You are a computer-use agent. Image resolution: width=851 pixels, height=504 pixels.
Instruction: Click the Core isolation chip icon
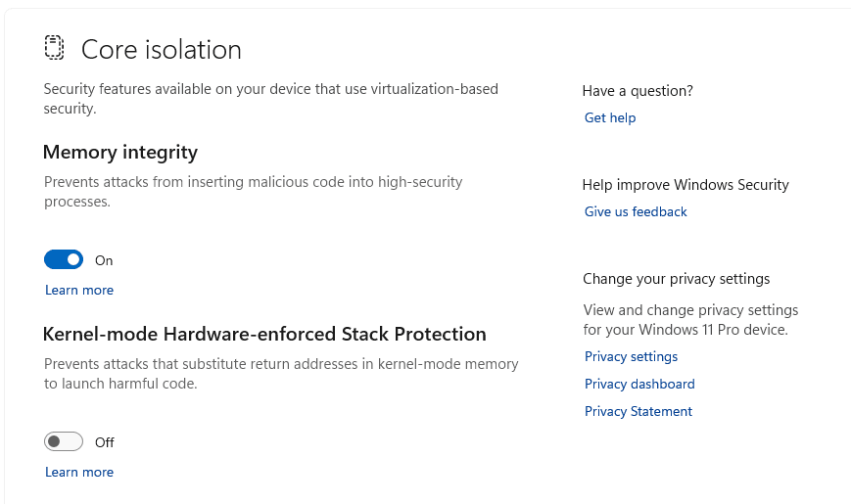54,48
